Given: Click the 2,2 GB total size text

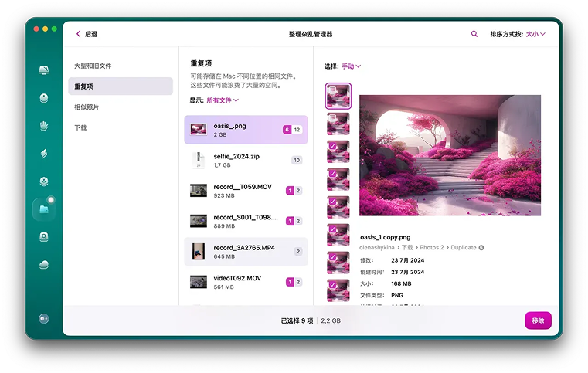Looking at the screenshot, I should pos(331,321).
